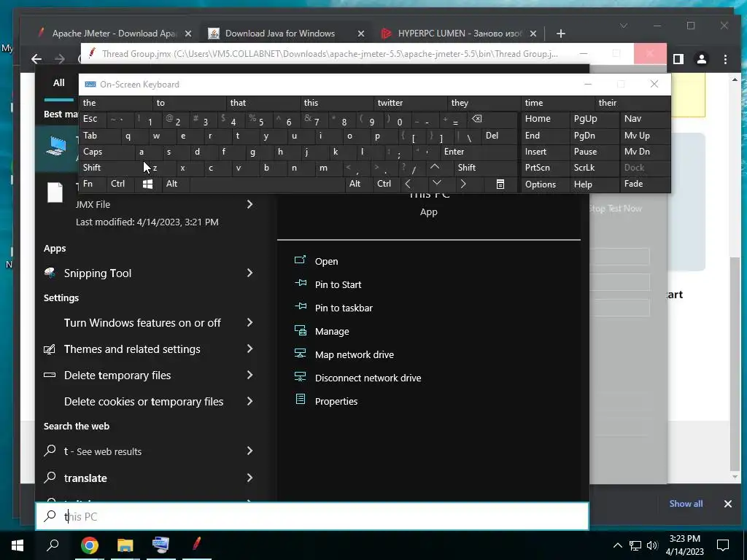Hit the context menu key on keyboard
747x560 pixels.
[x=500, y=184]
